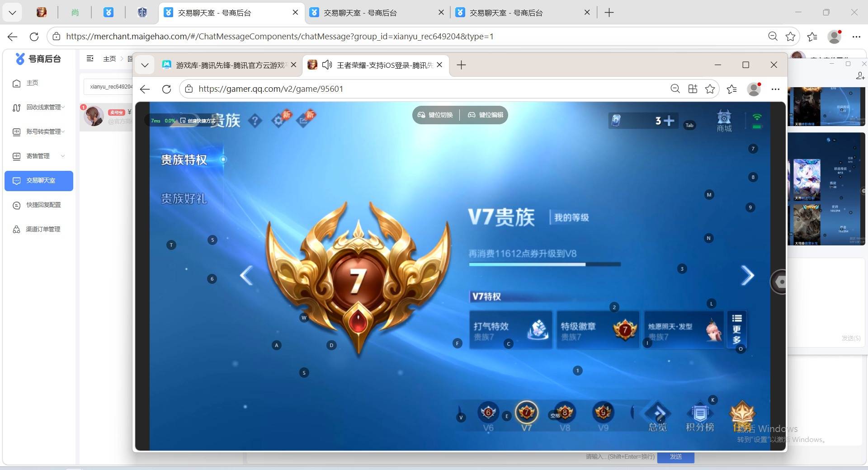Click 键位切换 key layout switch
Screen dimensions: 868x470
coord(435,115)
